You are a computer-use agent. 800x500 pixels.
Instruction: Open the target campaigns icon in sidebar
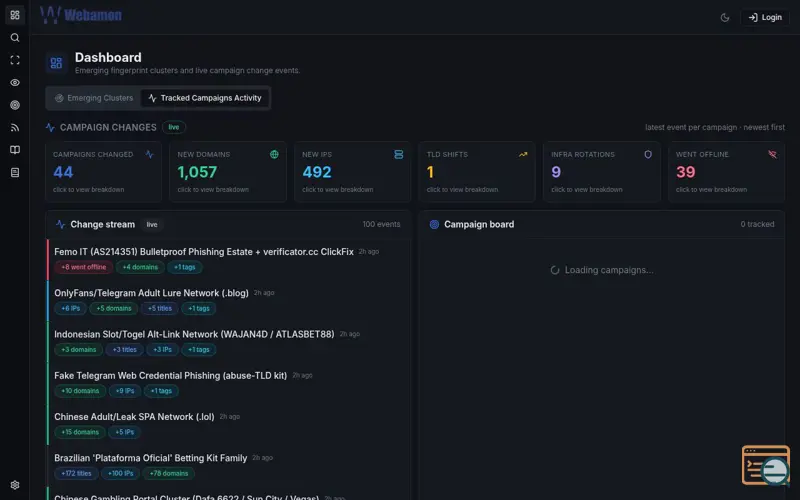click(15, 105)
